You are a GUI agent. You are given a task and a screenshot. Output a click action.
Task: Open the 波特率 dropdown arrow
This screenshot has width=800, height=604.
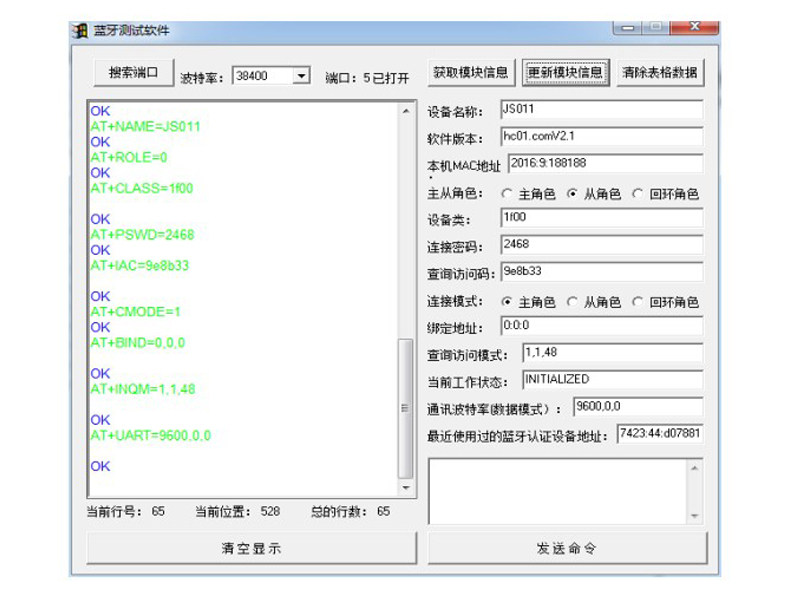pyautogui.click(x=302, y=76)
